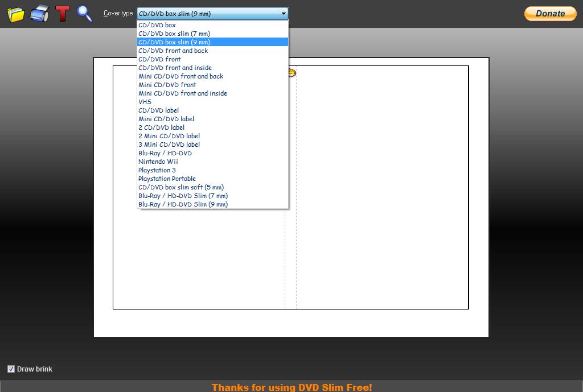Click the small coin icon on the cover

pyautogui.click(x=291, y=73)
